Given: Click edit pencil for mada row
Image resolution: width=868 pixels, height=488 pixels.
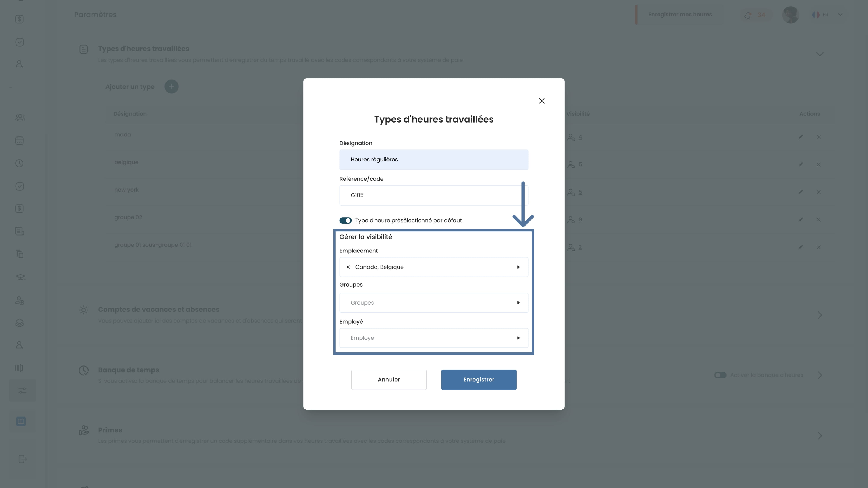Looking at the screenshot, I should click(801, 137).
